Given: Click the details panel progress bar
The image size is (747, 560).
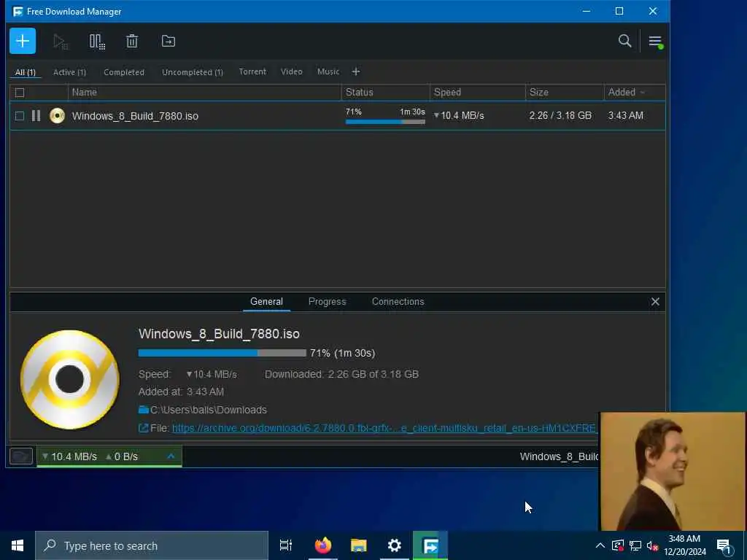Looking at the screenshot, I should pyautogui.click(x=222, y=353).
